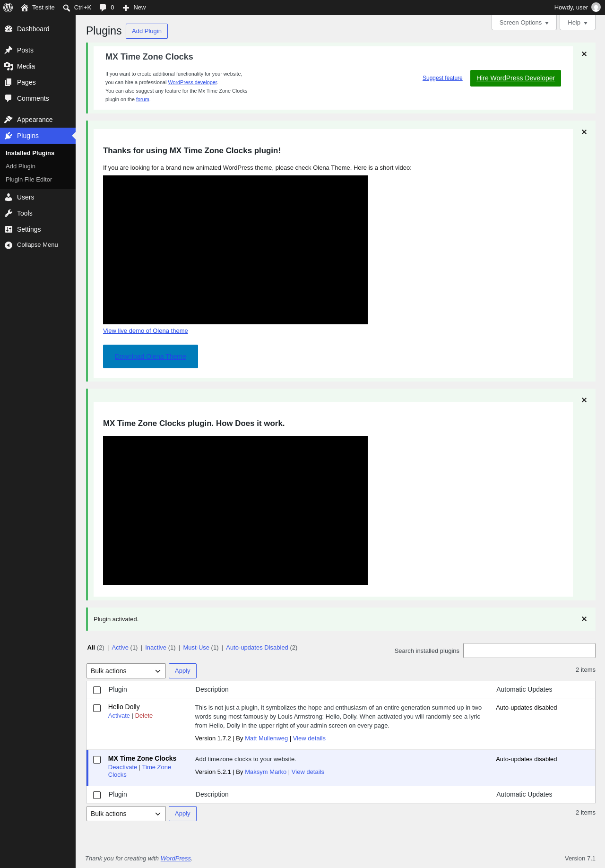Check the Hello Dolly plugin checkbox

tap(97, 708)
